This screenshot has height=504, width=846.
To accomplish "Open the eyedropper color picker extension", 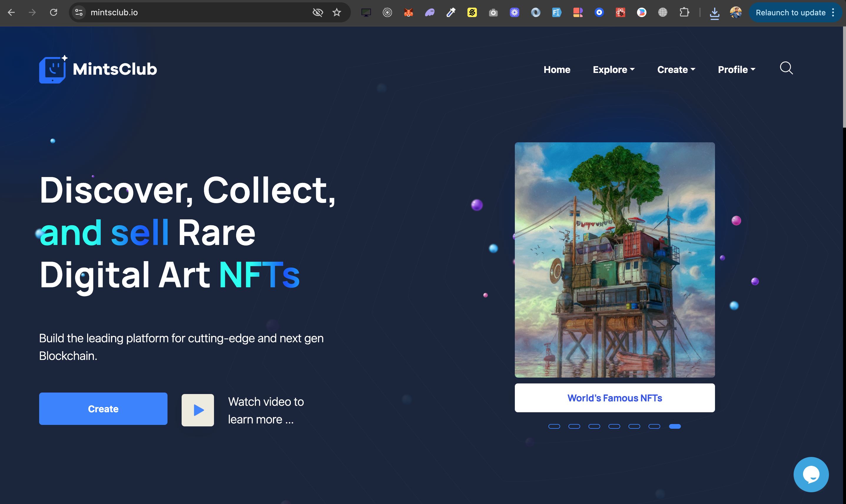I will point(451,13).
